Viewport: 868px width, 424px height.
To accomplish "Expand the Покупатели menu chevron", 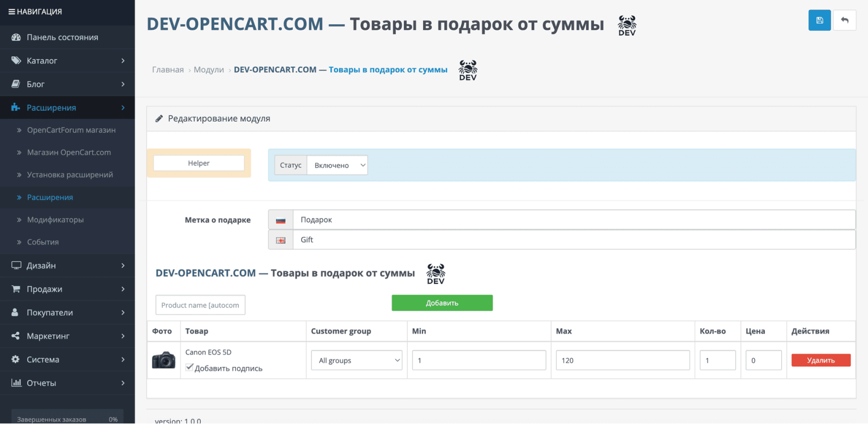I will tap(123, 312).
